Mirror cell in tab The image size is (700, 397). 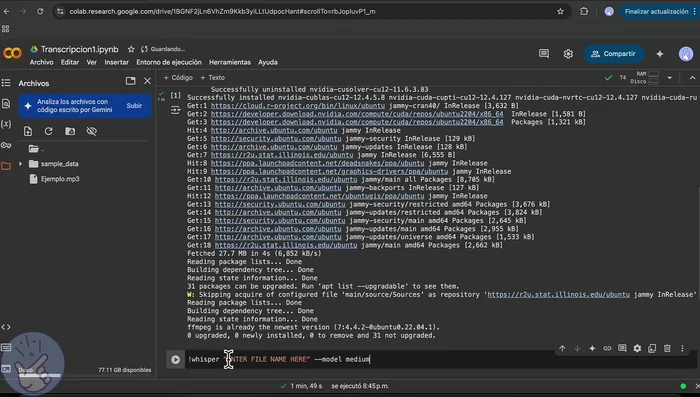tap(652, 348)
